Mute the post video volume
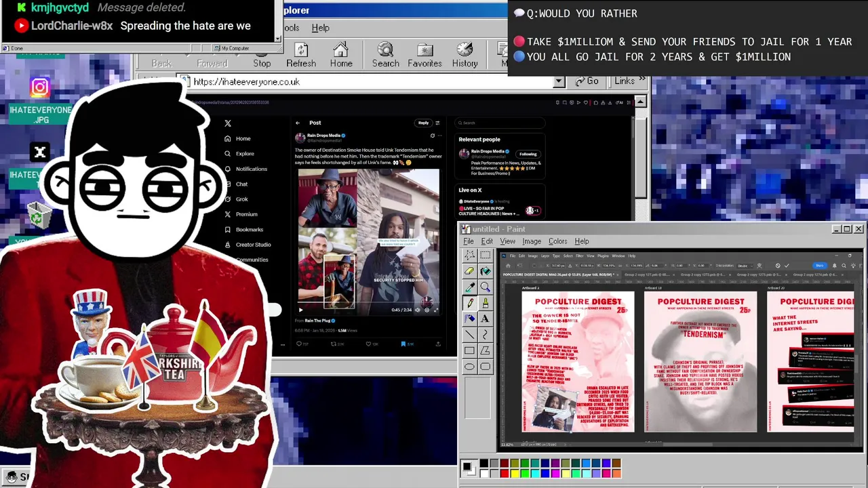This screenshot has height=488, width=868. (x=418, y=310)
